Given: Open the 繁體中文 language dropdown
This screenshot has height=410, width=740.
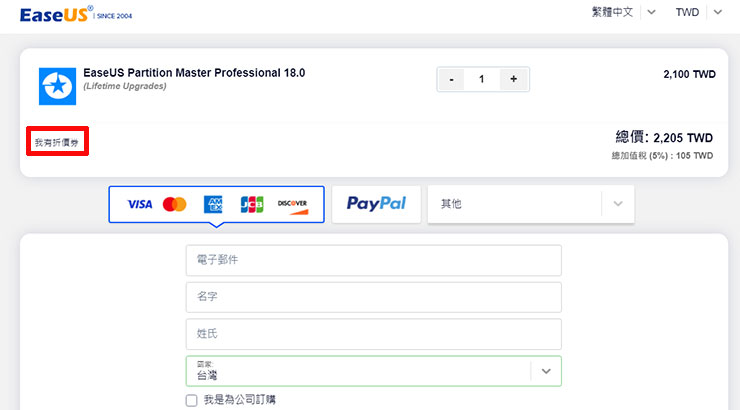Looking at the screenshot, I should pyautogui.click(x=623, y=12).
